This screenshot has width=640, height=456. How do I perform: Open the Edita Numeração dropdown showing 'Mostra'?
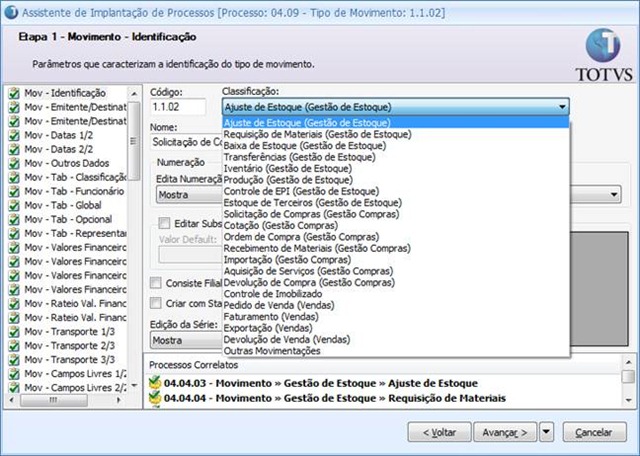[x=189, y=195]
